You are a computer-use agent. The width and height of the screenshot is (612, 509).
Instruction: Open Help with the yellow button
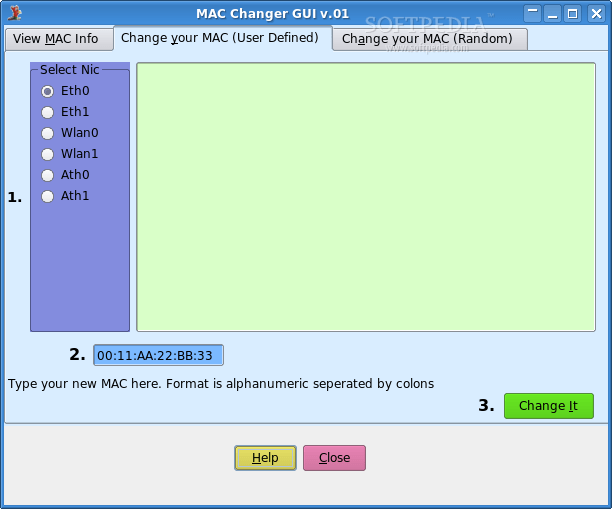[x=265, y=458]
